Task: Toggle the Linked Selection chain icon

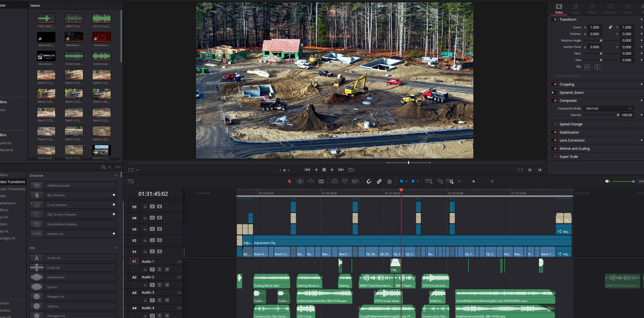Action: click(x=379, y=181)
